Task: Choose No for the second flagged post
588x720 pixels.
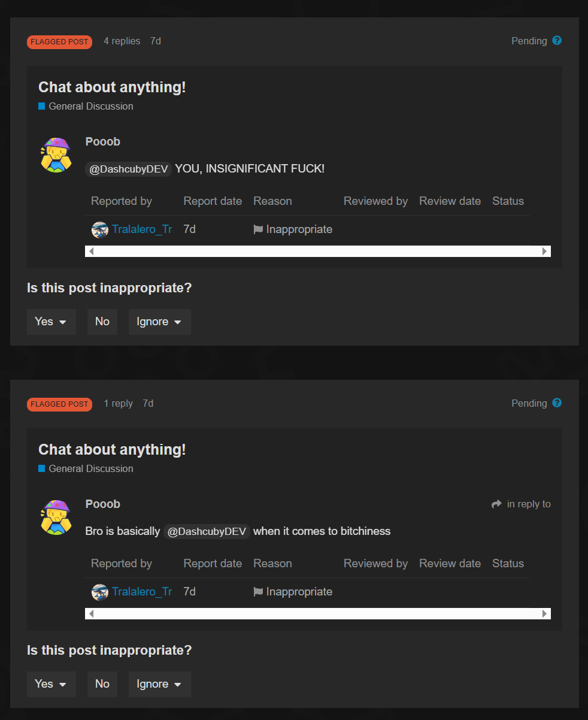Action: [102, 684]
